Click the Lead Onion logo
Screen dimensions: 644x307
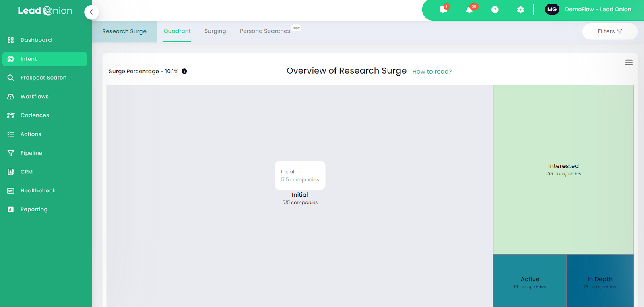pos(45,11)
